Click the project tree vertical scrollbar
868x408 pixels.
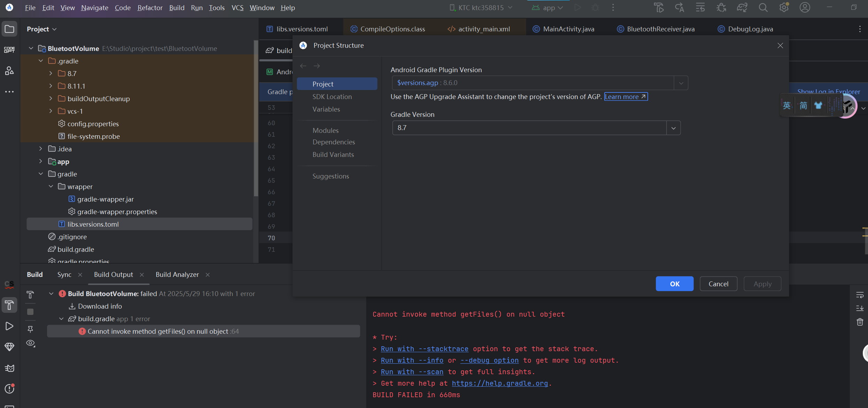[x=256, y=119]
